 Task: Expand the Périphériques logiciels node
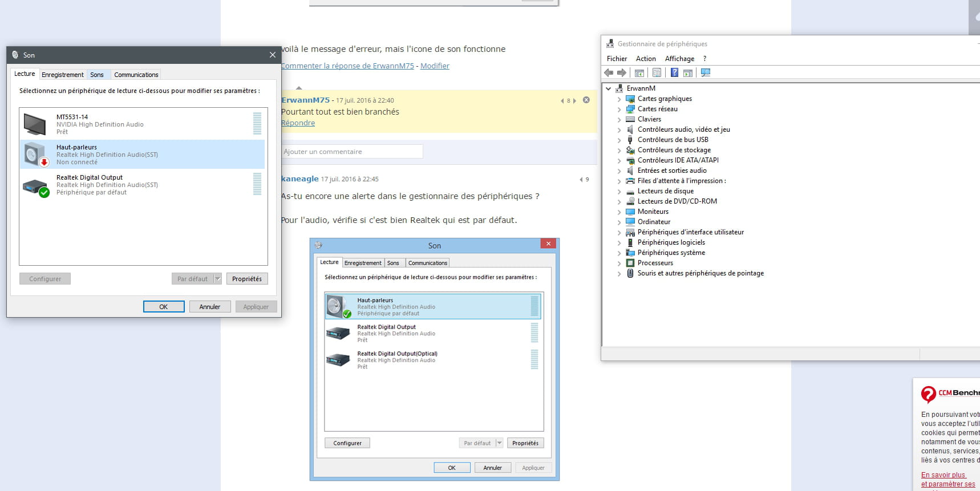pyautogui.click(x=619, y=242)
